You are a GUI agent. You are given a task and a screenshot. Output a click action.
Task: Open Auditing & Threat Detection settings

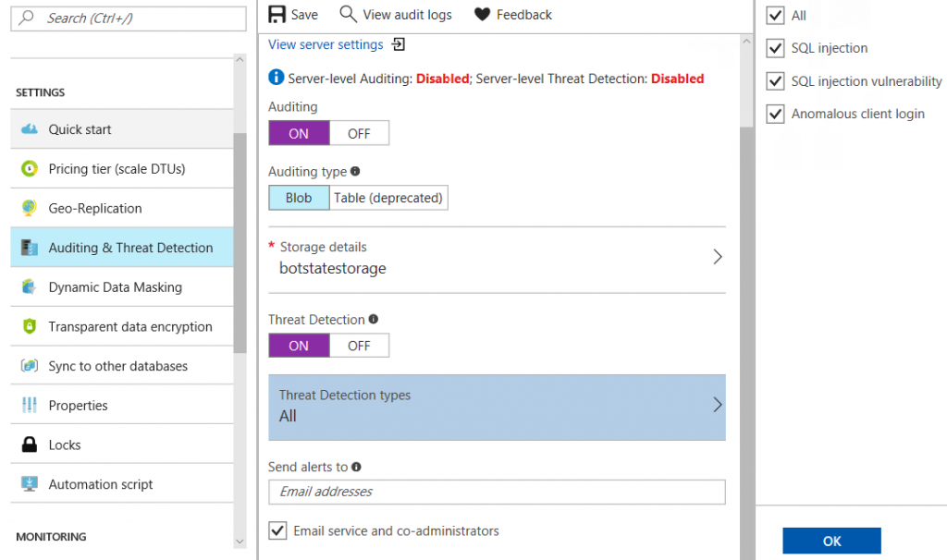(130, 248)
